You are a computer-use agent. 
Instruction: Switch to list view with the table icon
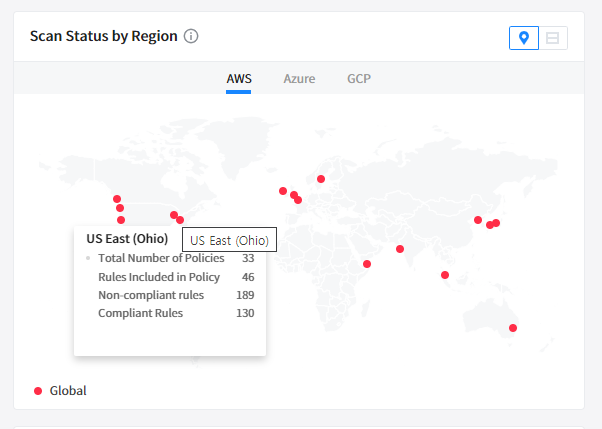pos(552,38)
